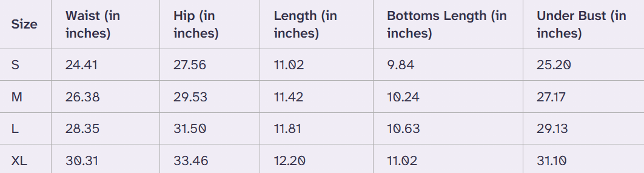Click the Hip (in inches) header
644x173 pixels.
click(196, 24)
